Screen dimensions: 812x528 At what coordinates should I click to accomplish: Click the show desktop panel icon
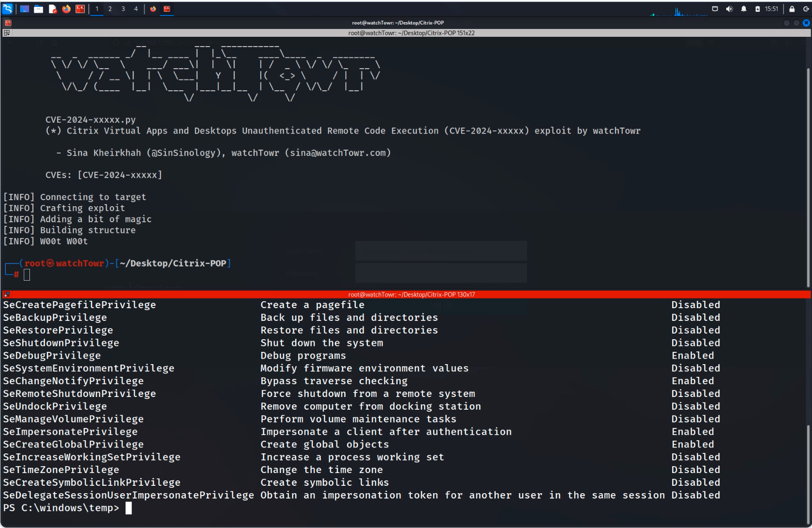pos(25,9)
